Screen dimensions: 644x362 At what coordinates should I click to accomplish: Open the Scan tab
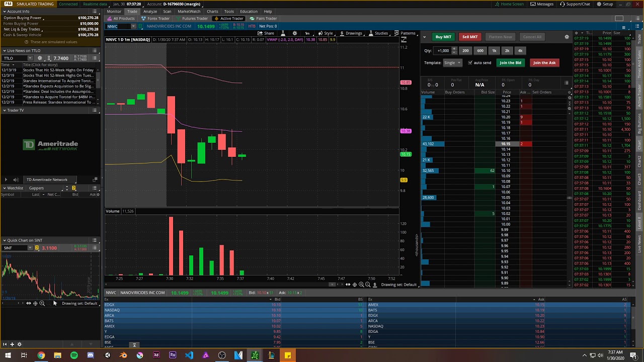pos(167,11)
